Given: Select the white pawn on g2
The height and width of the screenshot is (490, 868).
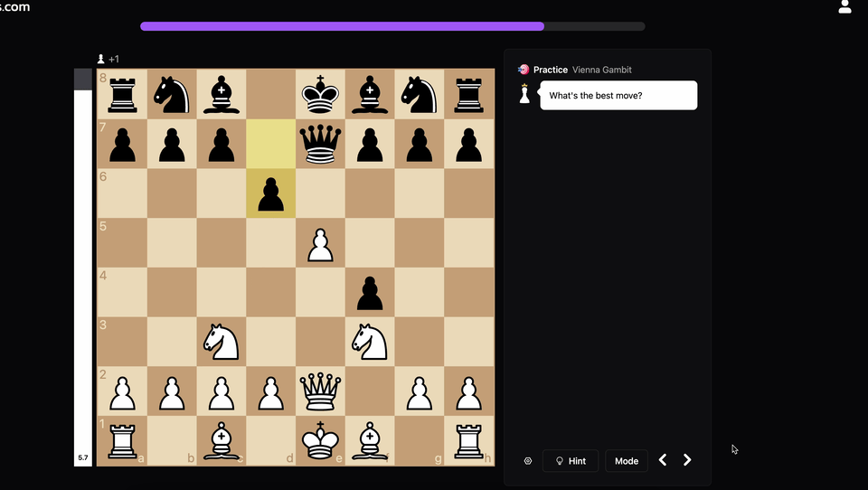Looking at the screenshot, I should tap(419, 391).
